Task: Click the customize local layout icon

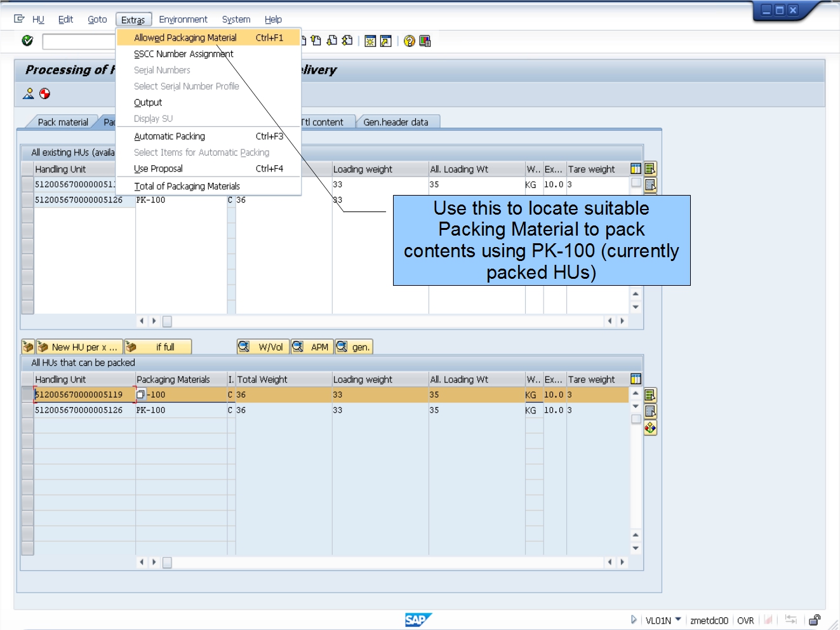Action: point(425,41)
